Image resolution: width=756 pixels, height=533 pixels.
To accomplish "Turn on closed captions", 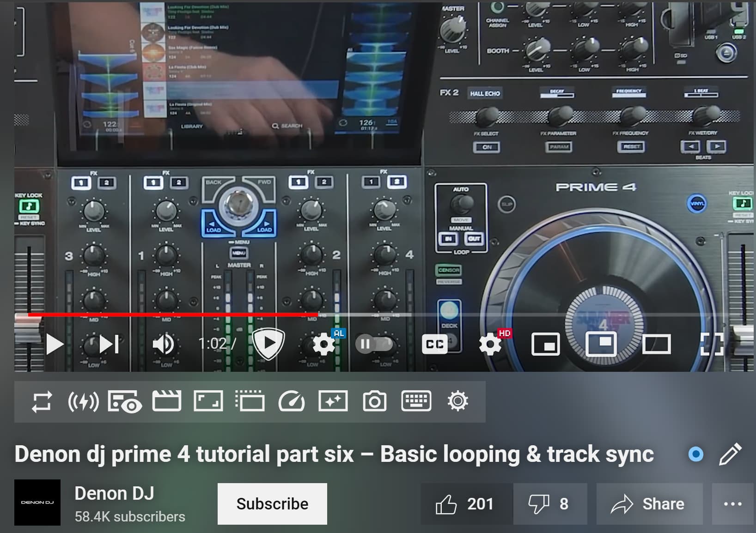I will [434, 345].
